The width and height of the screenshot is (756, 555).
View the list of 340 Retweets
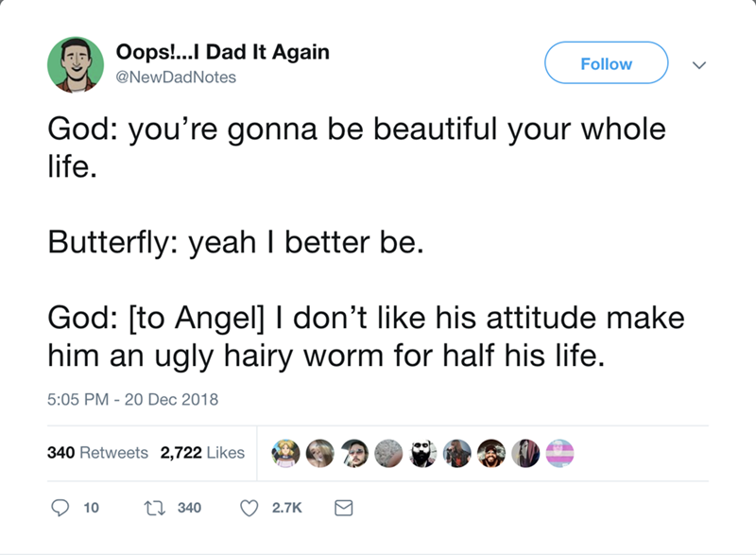[x=97, y=453]
